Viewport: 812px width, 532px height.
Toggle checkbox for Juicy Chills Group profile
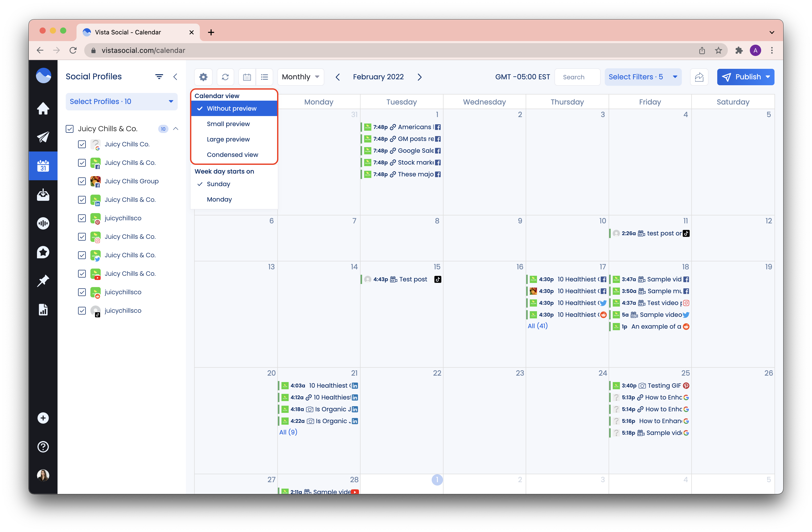(x=82, y=180)
